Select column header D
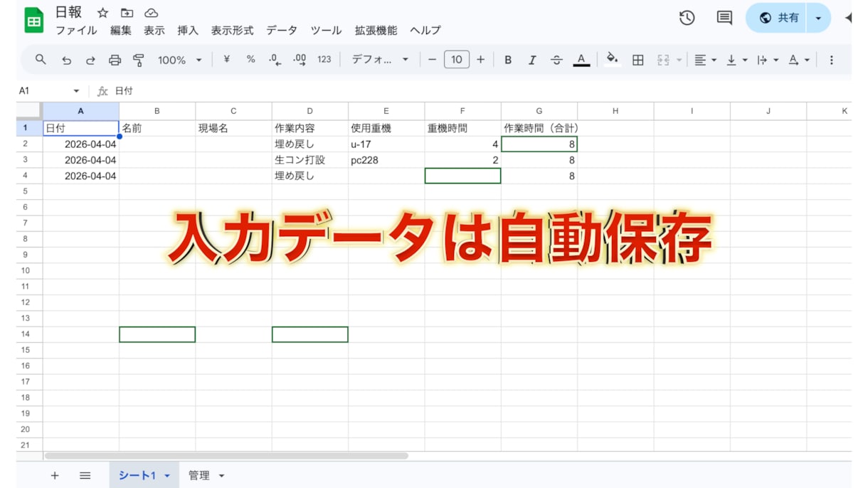The image size is (868, 488). coord(310,111)
